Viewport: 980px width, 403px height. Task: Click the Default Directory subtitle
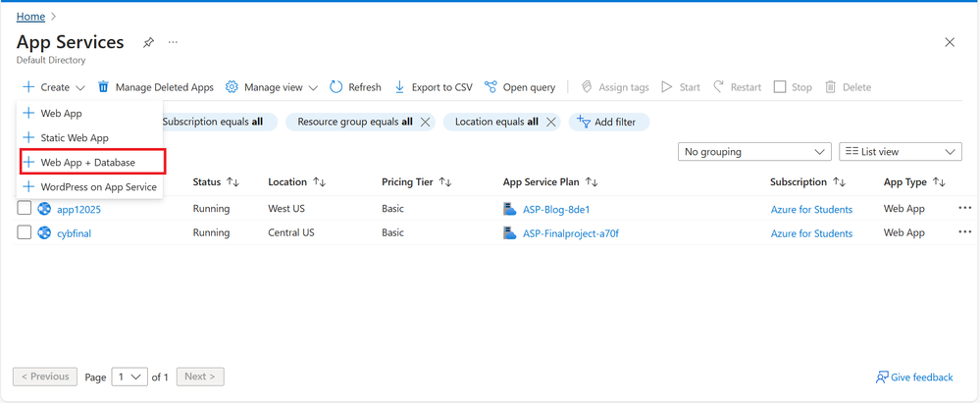pyautogui.click(x=51, y=61)
